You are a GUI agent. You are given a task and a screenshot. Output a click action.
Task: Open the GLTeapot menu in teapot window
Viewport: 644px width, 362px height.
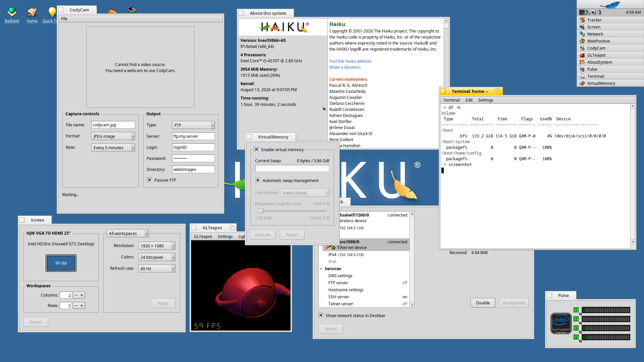click(203, 236)
